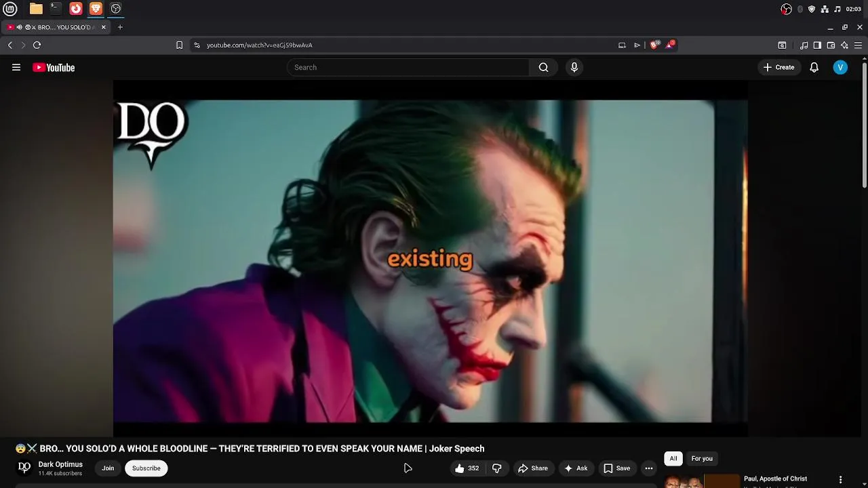Open the network connections tray icon
This screenshot has width=868, height=488.
pos(825,9)
